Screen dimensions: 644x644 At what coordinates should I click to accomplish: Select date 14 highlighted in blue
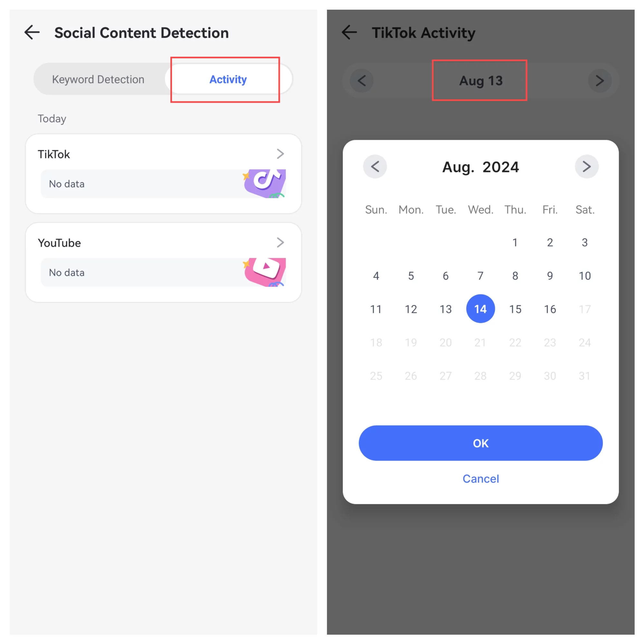[x=480, y=308]
